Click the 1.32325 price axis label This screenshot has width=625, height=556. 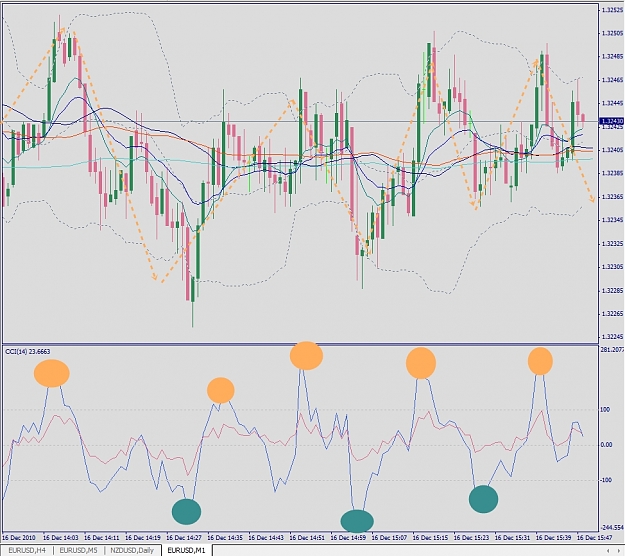[x=612, y=244]
